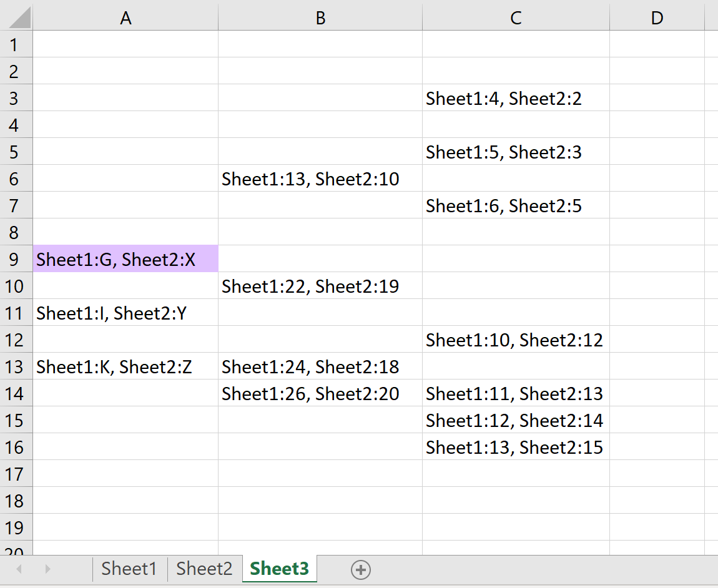Click the highlighted cell 'Sheet1:G, Sheet2:X'
718x588 pixels.
coord(125,258)
